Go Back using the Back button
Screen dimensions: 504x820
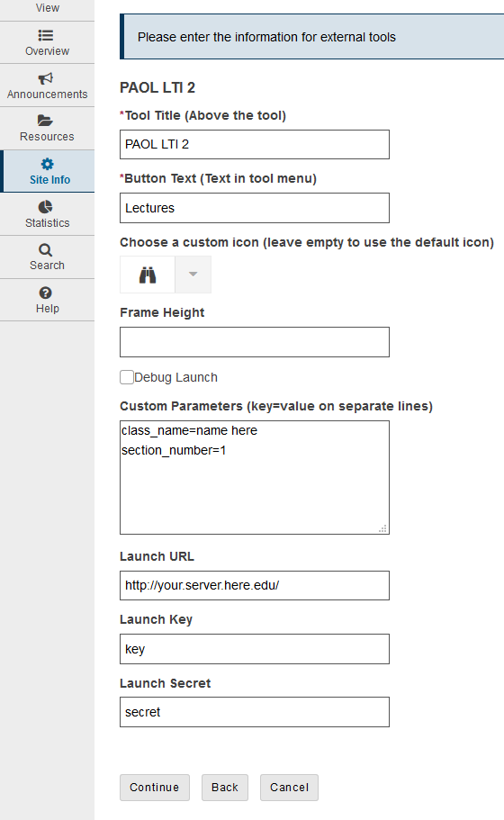[225, 788]
